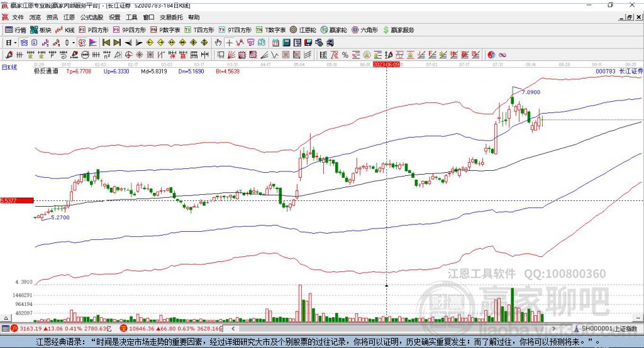
Task: Click the 行情 quotes button
Action: [16, 30]
